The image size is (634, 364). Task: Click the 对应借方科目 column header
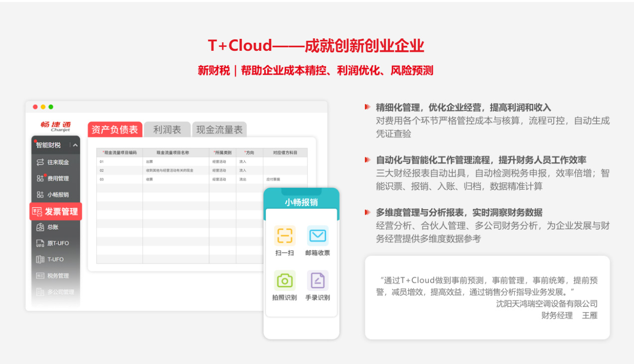pos(285,152)
